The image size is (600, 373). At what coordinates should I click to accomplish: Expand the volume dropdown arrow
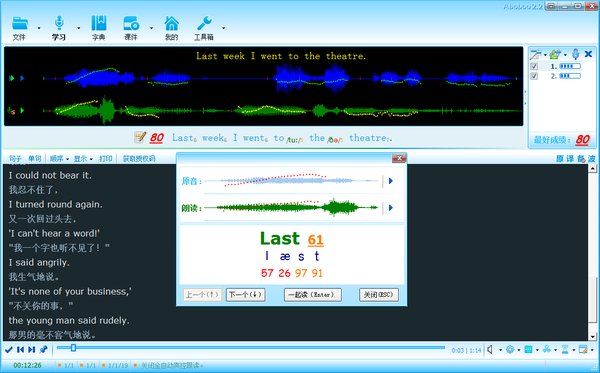500,350
